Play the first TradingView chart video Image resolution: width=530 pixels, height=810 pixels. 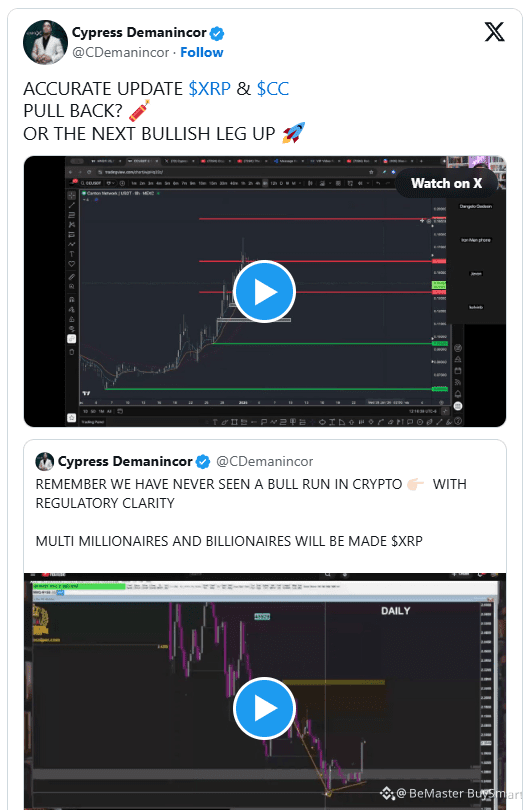264,292
